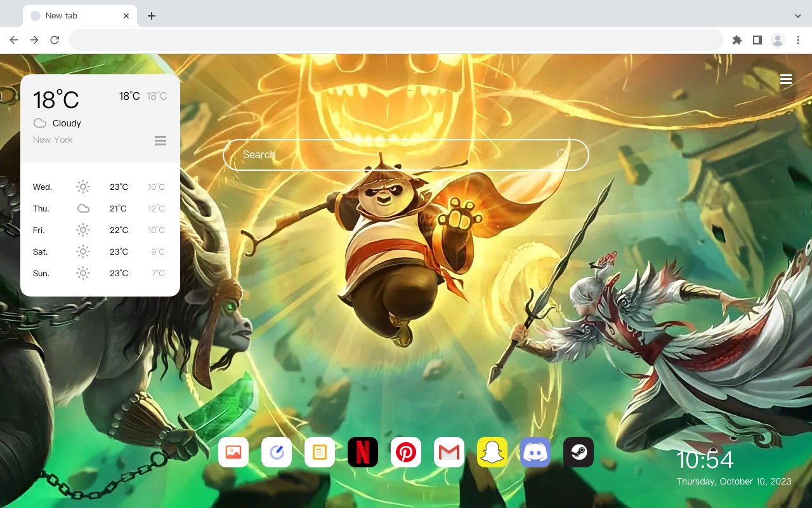Expand the tab search chevron
The height and width of the screenshot is (508, 812).
(x=798, y=16)
